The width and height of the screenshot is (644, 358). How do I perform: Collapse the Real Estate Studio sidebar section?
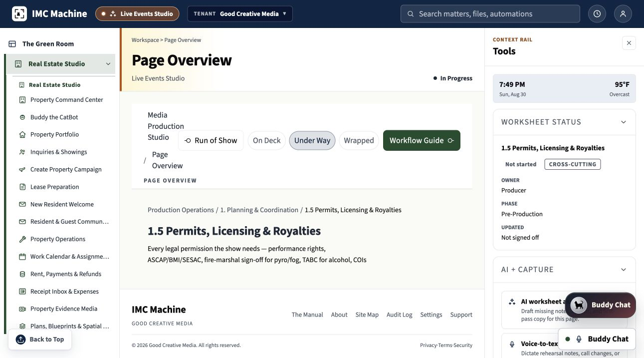(x=108, y=64)
